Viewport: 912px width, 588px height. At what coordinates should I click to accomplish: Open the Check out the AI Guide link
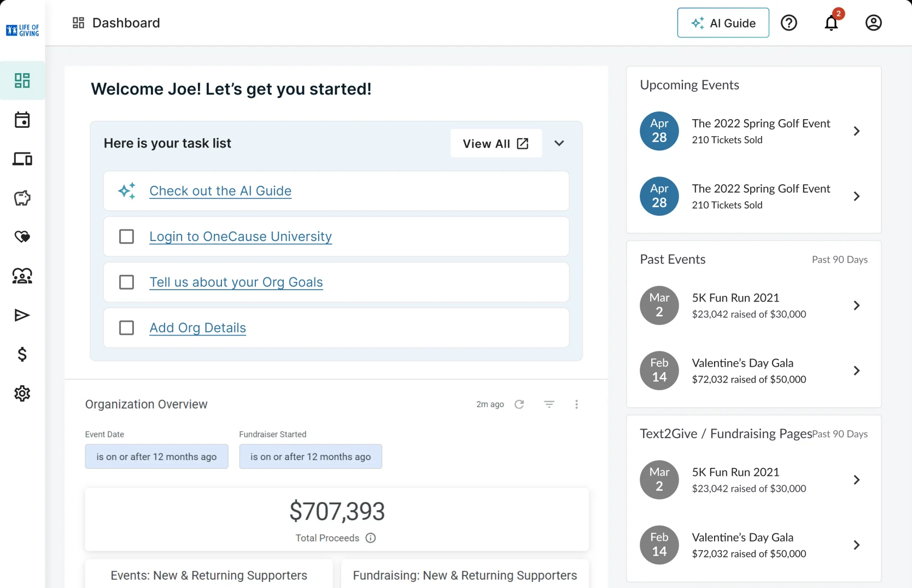click(220, 191)
